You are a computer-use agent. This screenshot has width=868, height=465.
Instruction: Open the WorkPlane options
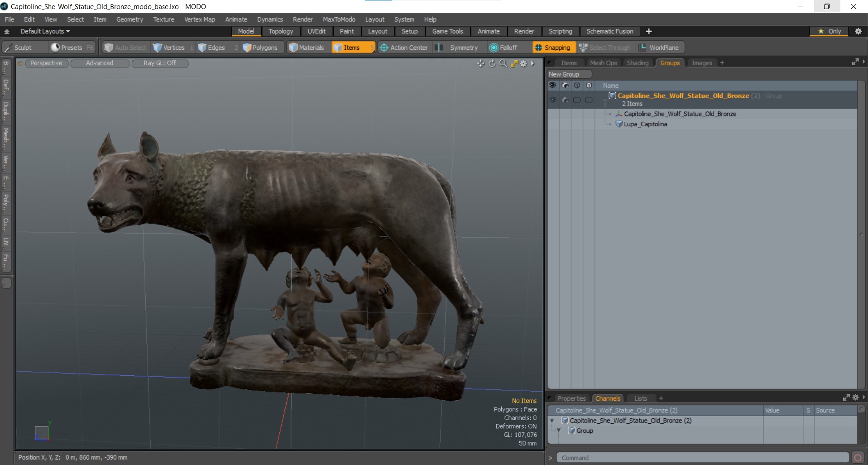click(x=660, y=48)
